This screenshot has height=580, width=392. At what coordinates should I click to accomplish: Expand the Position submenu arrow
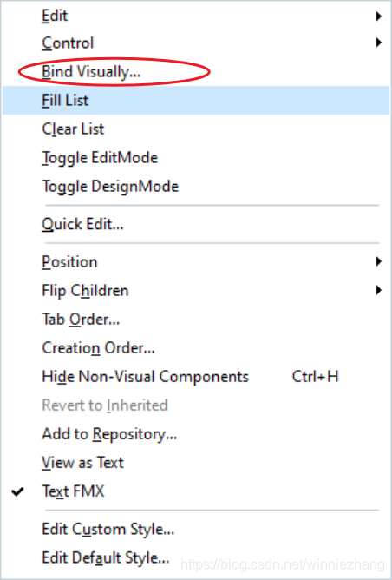tap(378, 262)
